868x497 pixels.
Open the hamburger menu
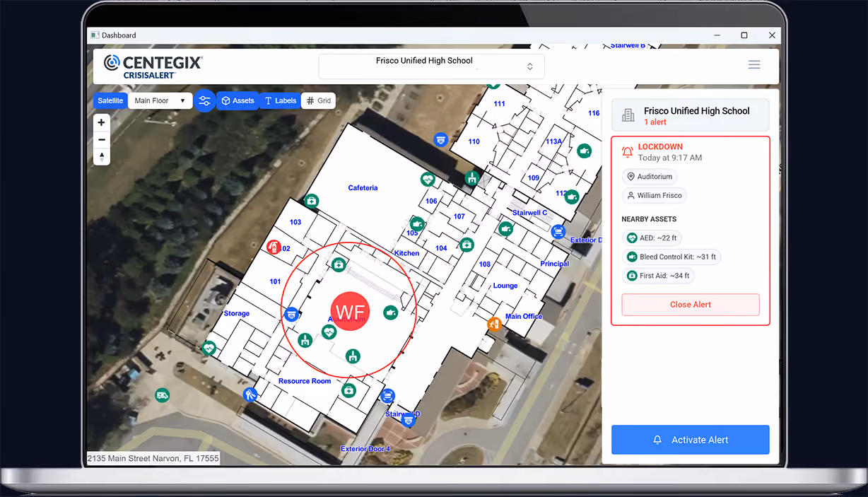point(754,64)
